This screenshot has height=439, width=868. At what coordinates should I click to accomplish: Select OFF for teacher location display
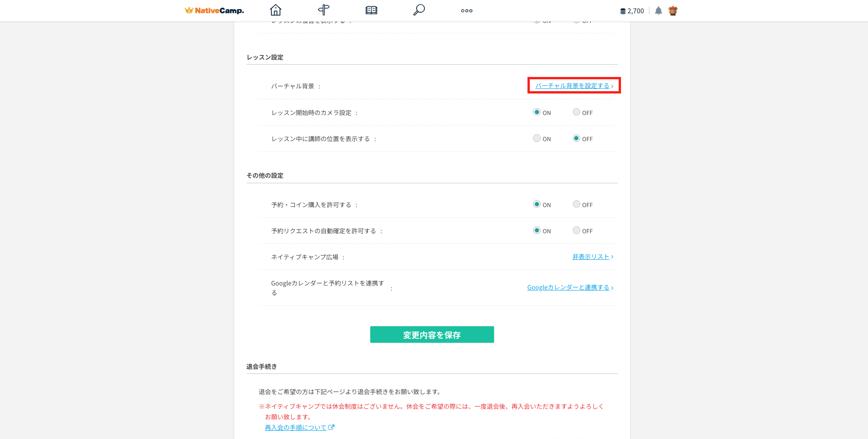click(x=577, y=138)
